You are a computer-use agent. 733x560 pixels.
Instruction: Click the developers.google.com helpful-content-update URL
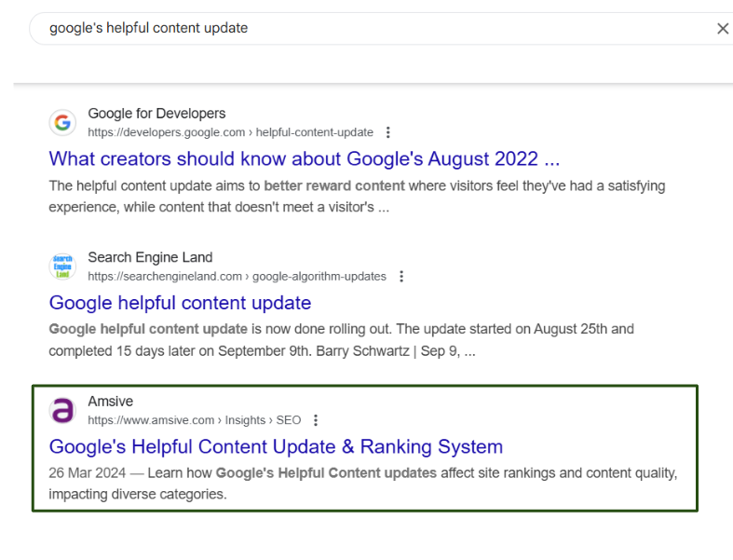click(x=230, y=132)
